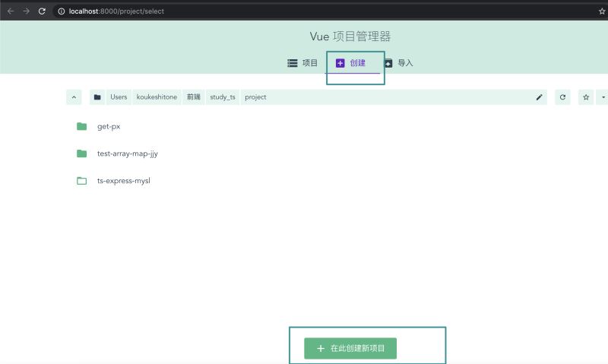The height and width of the screenshot is (364, 608).
Task: Go back in browser history
Action: (11, 11)
